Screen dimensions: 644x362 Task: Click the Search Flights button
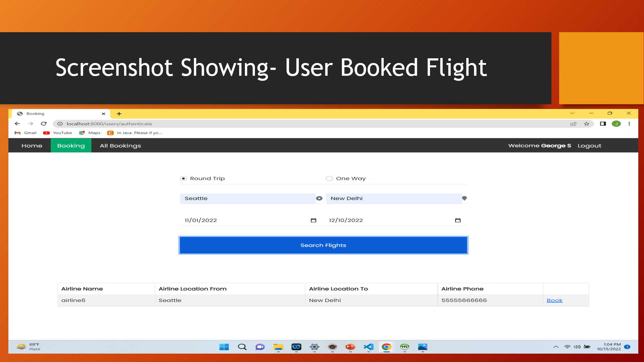(323, 245)
